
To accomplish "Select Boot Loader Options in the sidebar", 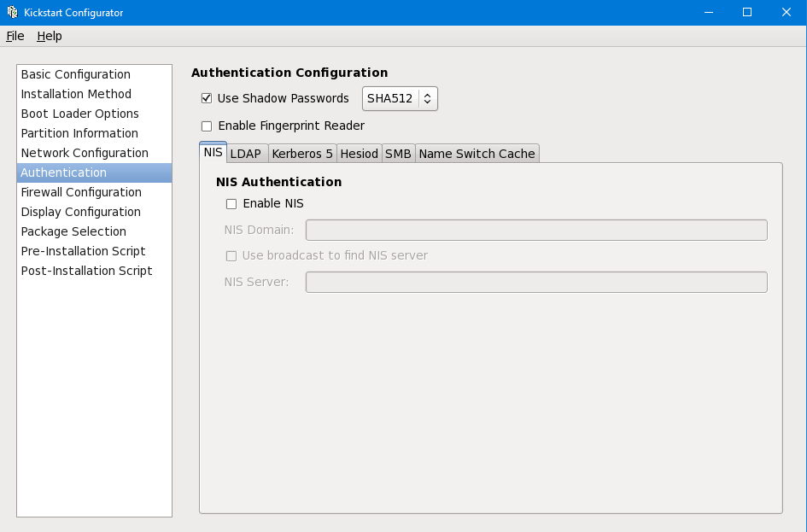I will [80, 114].
